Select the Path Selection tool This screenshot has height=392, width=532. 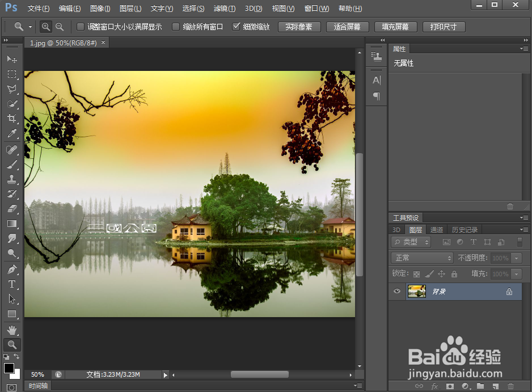tap(12, 299)
